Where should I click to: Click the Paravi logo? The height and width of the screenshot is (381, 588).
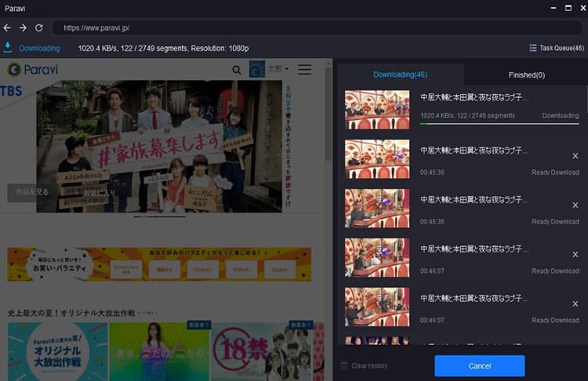coord(33,69)
